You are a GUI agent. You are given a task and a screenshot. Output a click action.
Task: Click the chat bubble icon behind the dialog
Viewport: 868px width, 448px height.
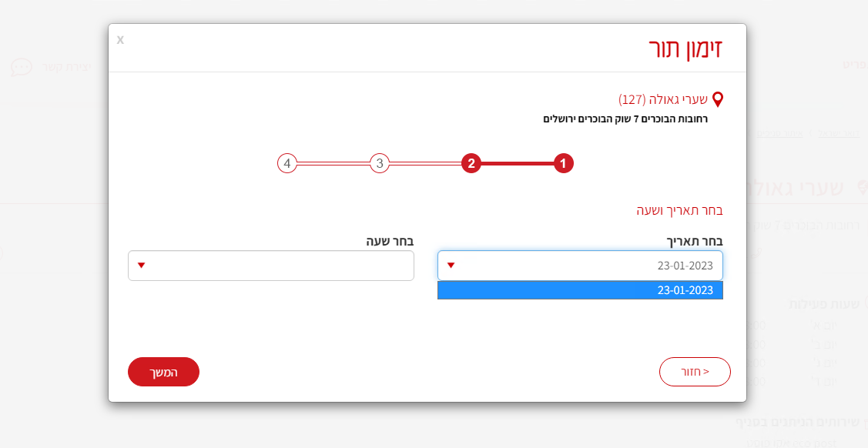point(22,67)
